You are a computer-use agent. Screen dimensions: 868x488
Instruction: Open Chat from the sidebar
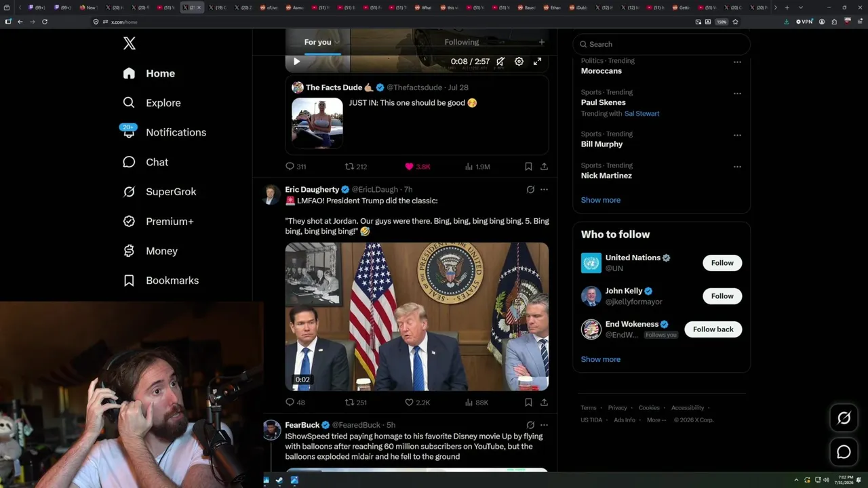coord(145,162)
